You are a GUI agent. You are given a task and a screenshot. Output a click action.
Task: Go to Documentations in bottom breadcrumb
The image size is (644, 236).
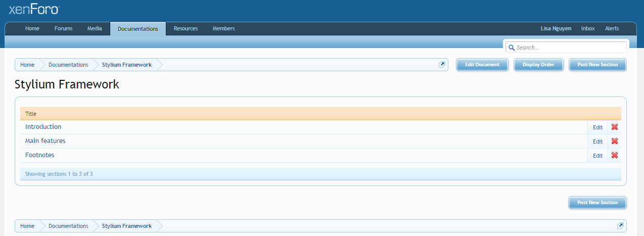click(68, 226)
